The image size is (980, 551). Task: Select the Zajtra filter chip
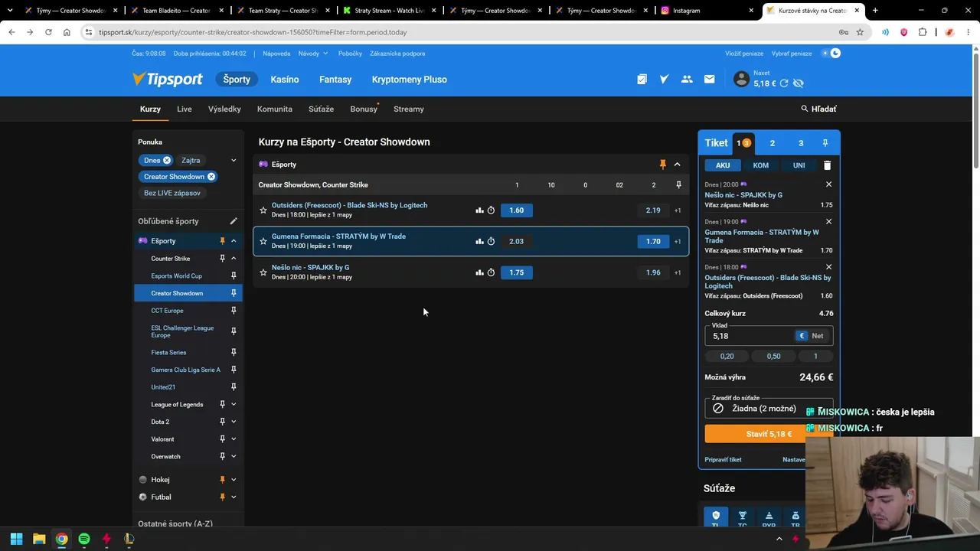click(x=191, y=160)
